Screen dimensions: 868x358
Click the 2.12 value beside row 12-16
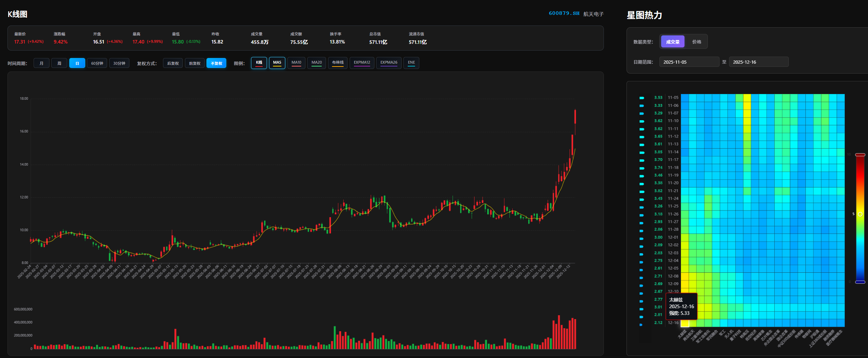click(x=658, y=323)
